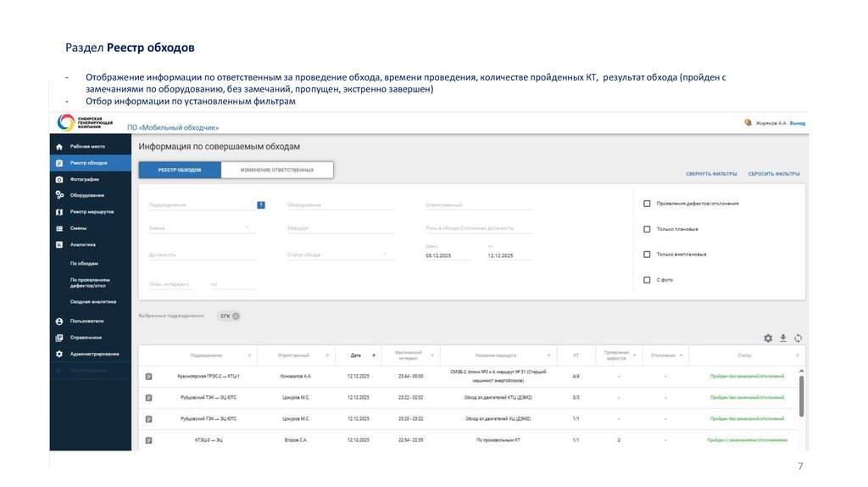Click the download table icon
This screenshot has height=487, width=868.
click(x=783, y=338)
